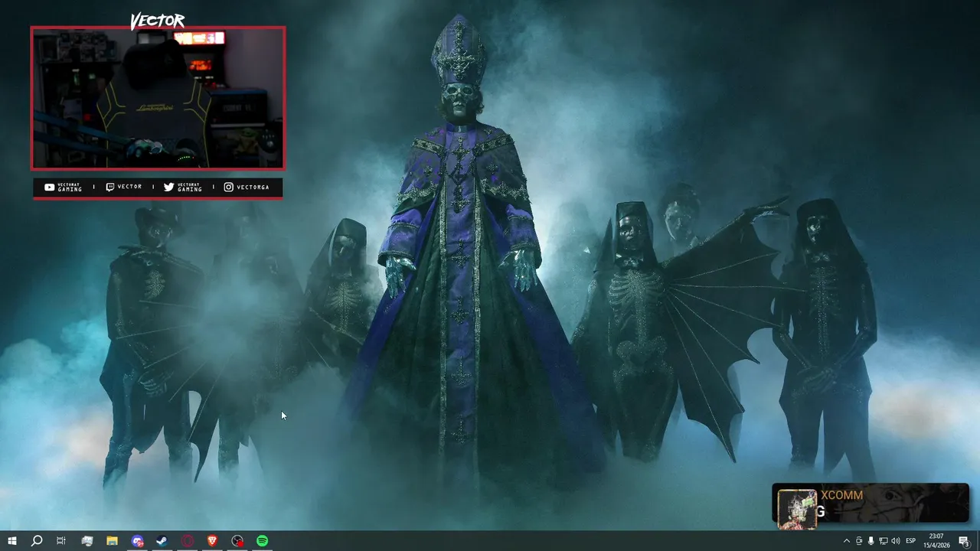Screen dimensions: 980x551
Task: Click the webcam feed under Vector logo
Action: 158,98
